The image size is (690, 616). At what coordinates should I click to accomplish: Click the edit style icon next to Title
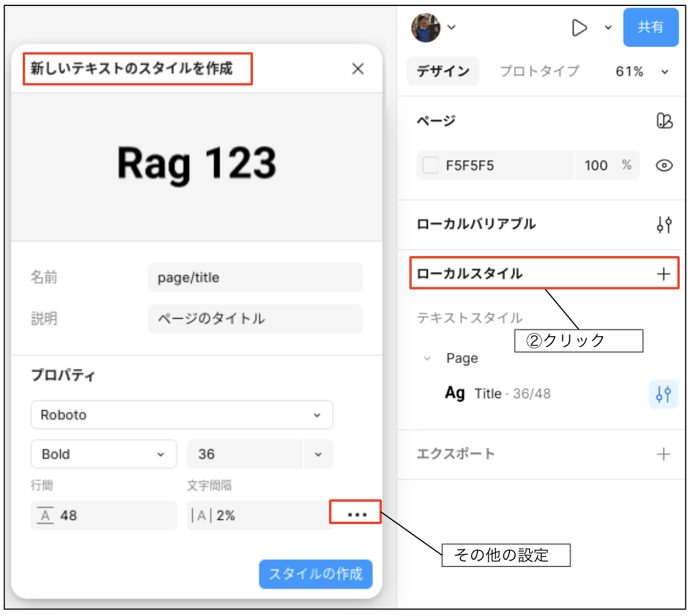coord(663,394)
